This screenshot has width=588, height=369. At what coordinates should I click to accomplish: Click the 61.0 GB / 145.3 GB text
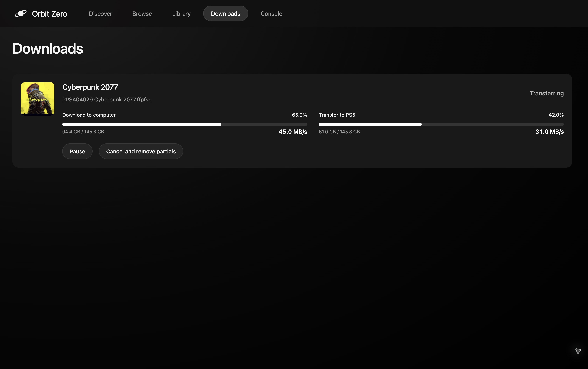click(x=339, y=132)
